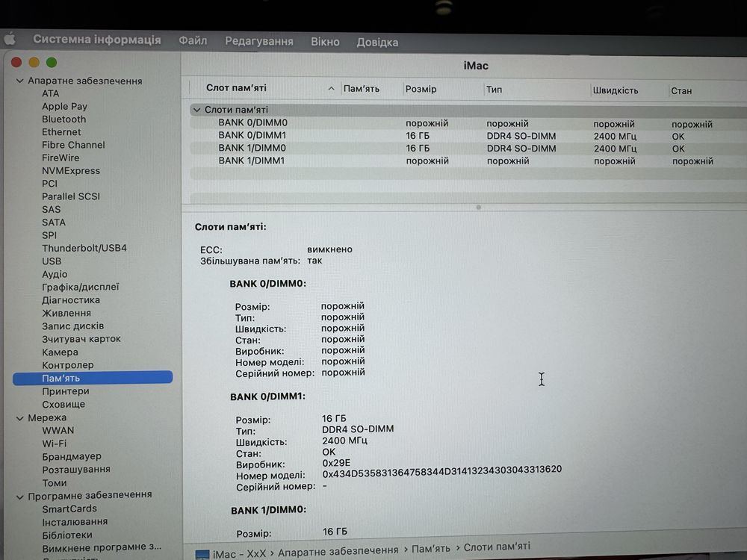Select the BANK 1/DIMM1 table row
This screenshot has height=560, width=747.
pos(468,161)
